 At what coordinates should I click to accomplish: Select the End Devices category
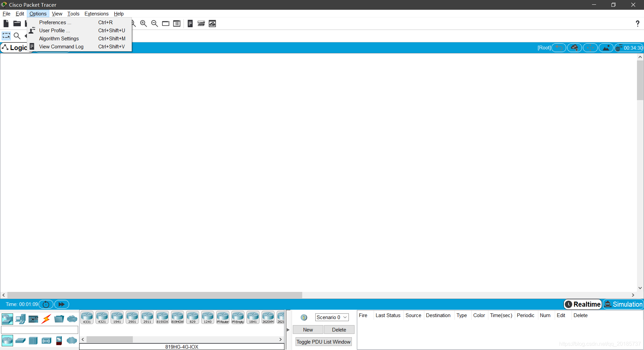pyautogui.click(x=20, y=319)
